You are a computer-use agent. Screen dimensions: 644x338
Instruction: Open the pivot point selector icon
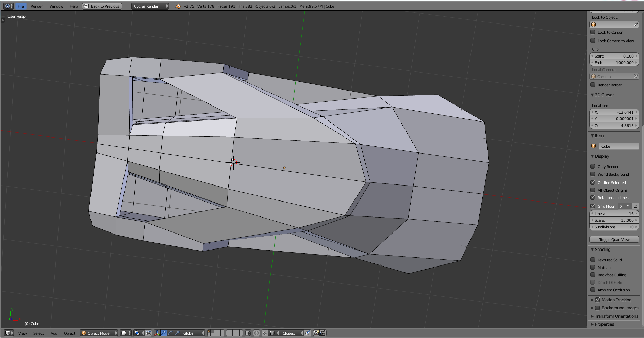(138, 333)
